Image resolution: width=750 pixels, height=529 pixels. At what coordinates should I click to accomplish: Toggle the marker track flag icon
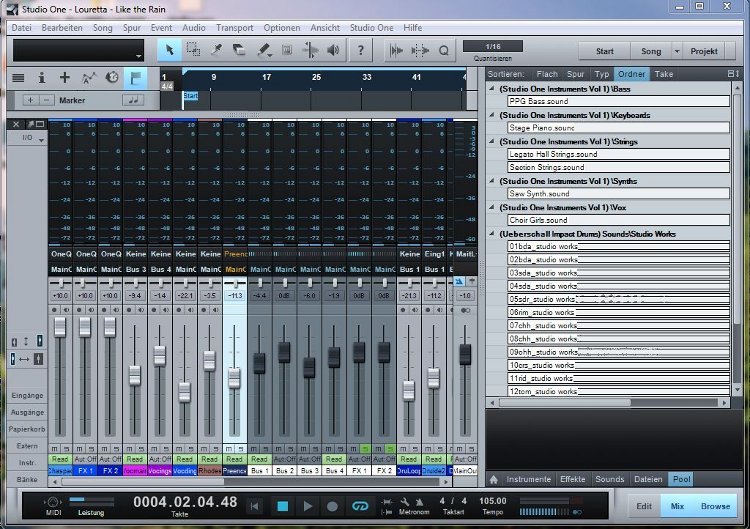(x=135, y=78)
